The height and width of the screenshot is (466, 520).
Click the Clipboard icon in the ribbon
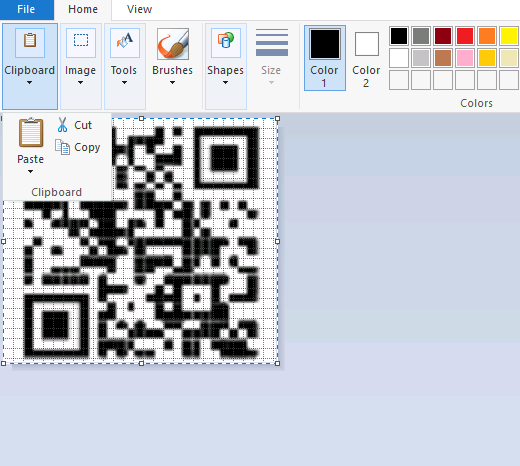point(30,41)
